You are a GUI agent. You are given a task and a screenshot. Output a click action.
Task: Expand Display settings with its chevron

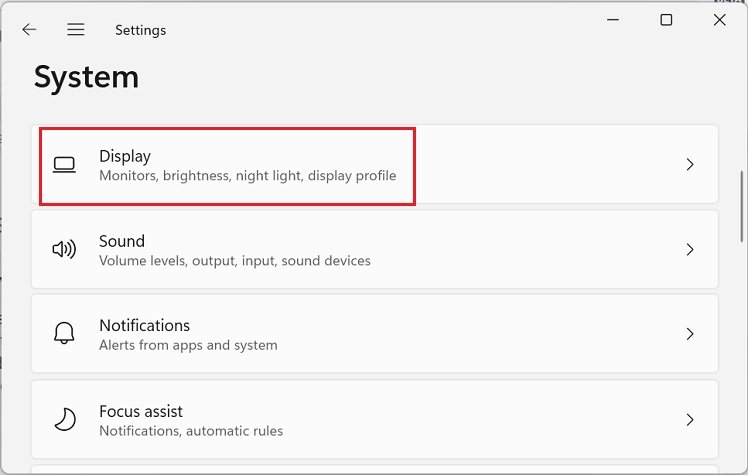690,165
